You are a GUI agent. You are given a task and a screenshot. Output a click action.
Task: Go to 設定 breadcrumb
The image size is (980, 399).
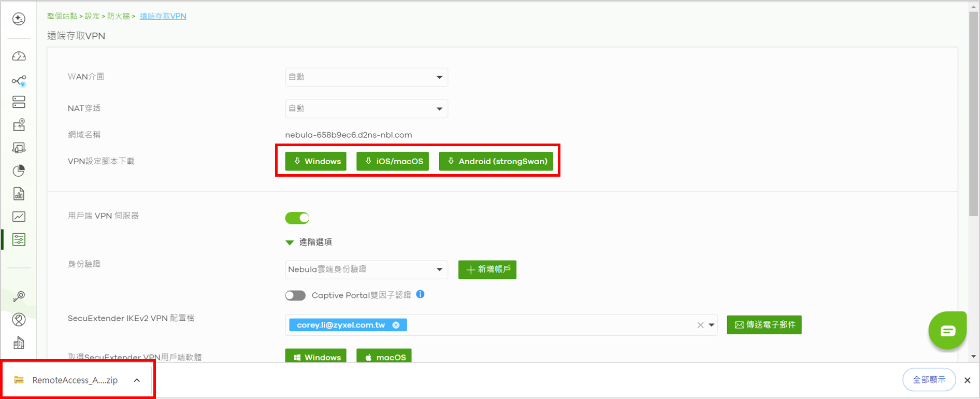tap(92, 16)
